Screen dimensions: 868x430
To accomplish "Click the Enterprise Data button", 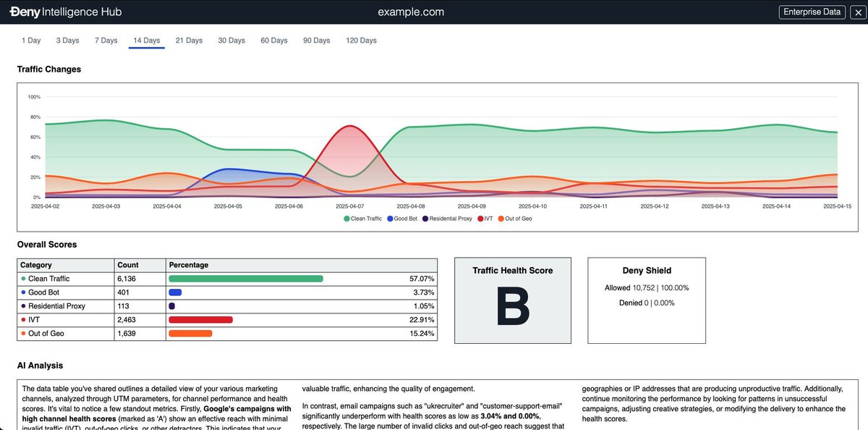I will (x=812, y=12).
